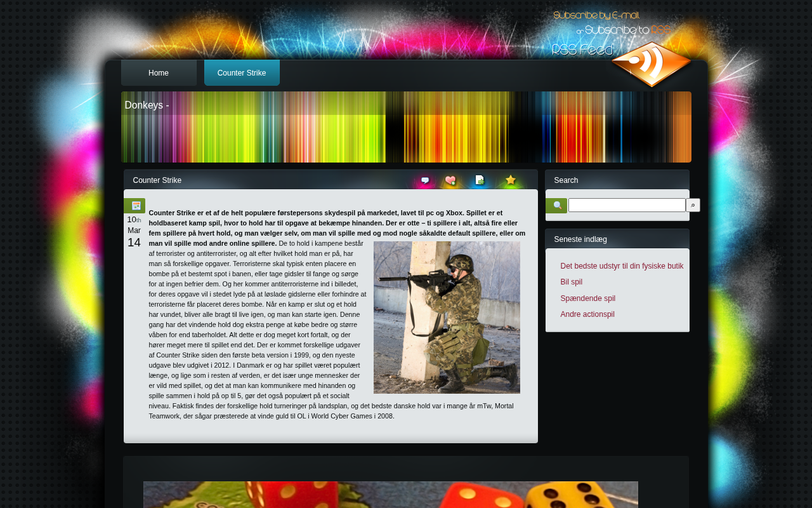Click the gold star favorite icon
This screenshot has height=508, width=812.
(510, 180)
